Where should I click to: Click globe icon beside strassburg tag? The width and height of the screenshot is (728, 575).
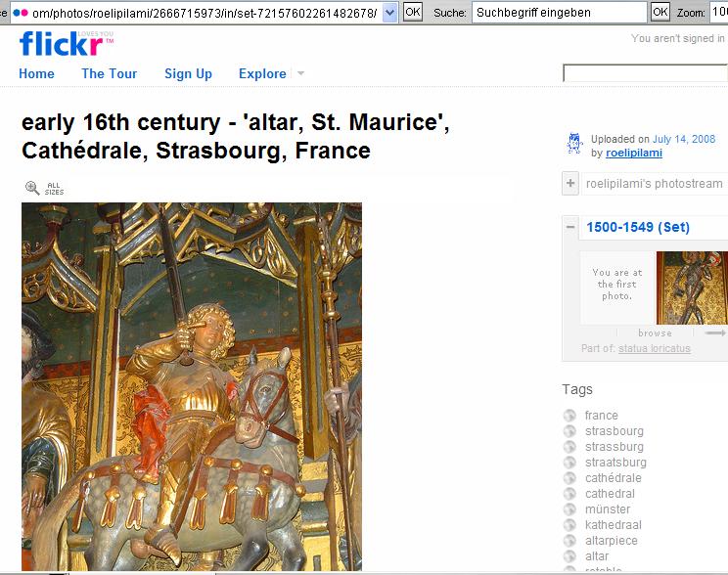[569, 447]
